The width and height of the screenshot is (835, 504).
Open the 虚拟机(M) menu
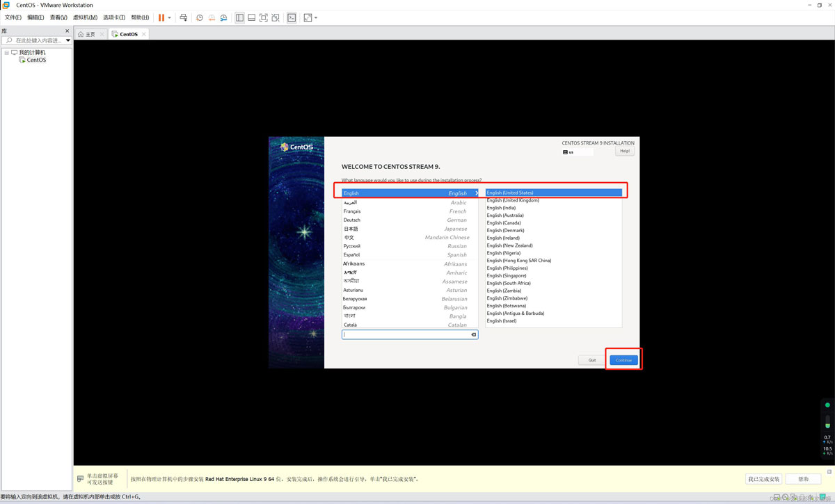tap(85, 17)
